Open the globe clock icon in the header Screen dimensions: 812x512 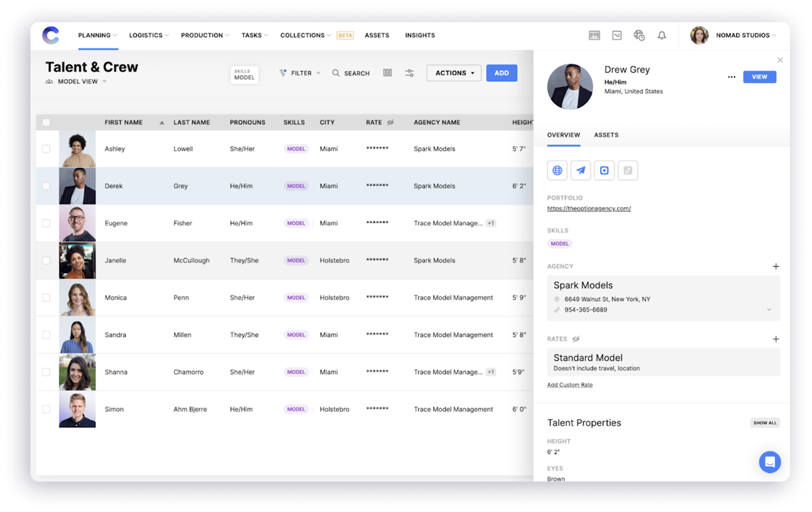pyautogui.click(x=639, y=35)
